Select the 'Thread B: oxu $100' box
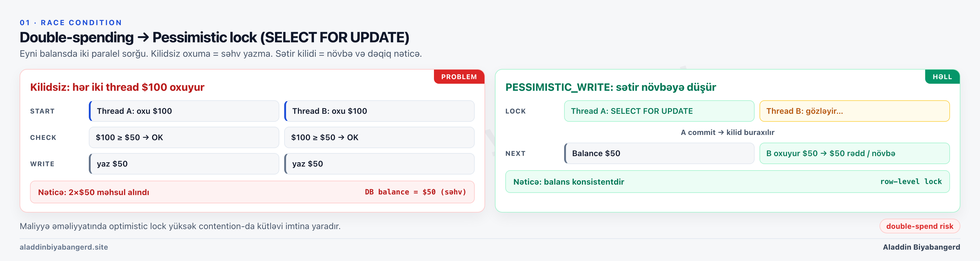The image size is (980, 261). [x=379, y=111]
